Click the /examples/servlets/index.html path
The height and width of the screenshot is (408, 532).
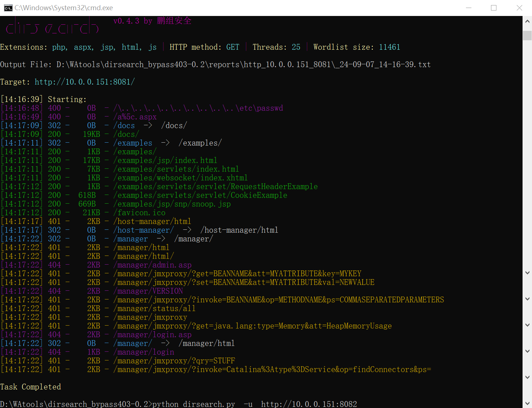coord(176,169)
